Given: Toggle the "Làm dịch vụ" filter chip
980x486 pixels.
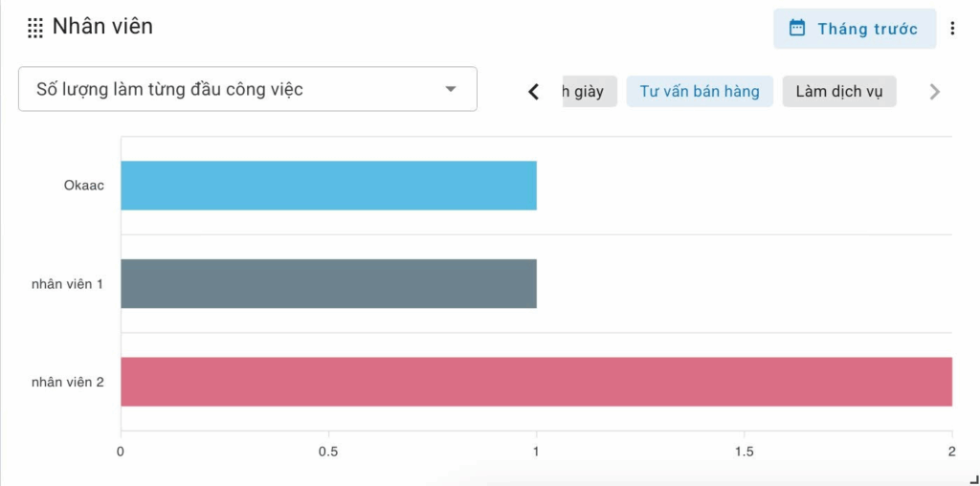Looking at the screenshot, I should tap(839, 92).
